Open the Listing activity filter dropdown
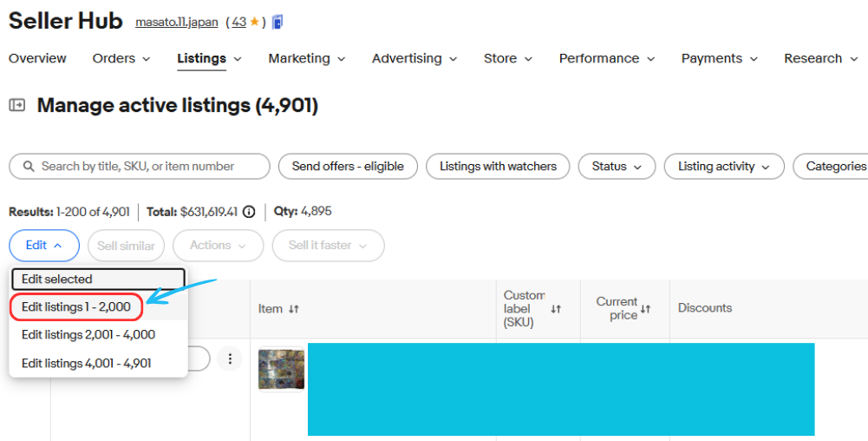868x441 pixels. (723, 166)
